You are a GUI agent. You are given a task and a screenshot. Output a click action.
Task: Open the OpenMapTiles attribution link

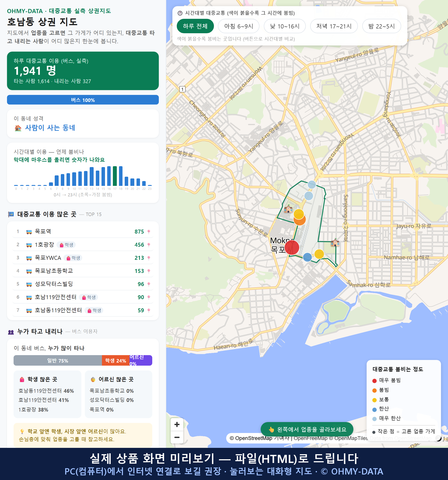pos(349,438)
